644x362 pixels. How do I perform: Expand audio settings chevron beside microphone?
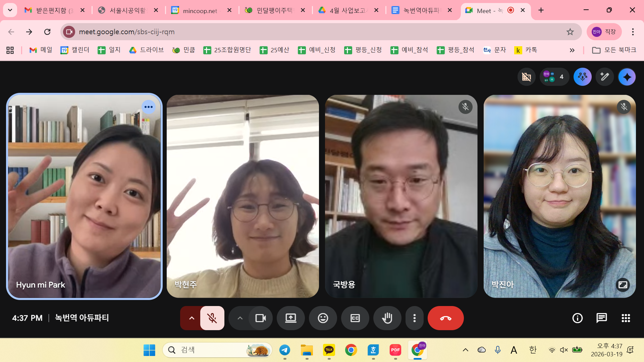(x=192, y=318)
